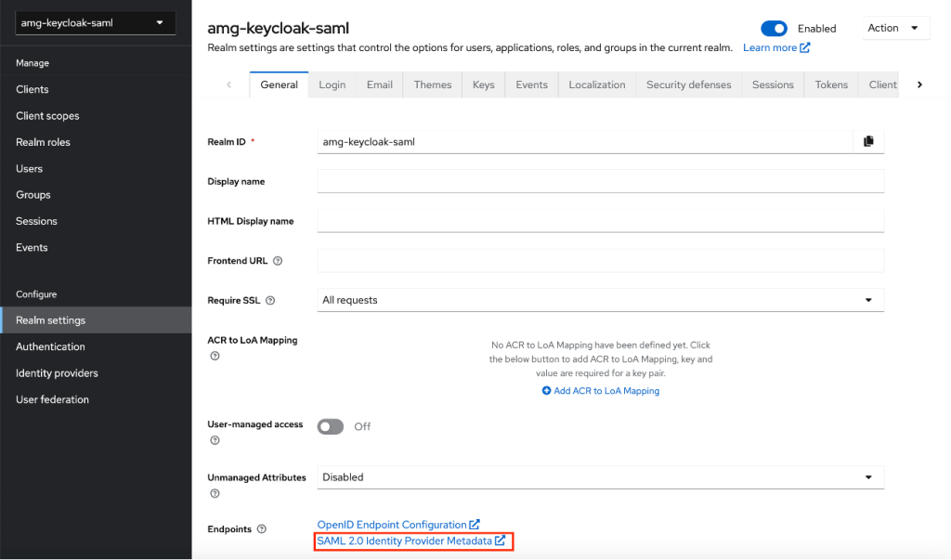Focus the Realm ID input field

point(585,142)
